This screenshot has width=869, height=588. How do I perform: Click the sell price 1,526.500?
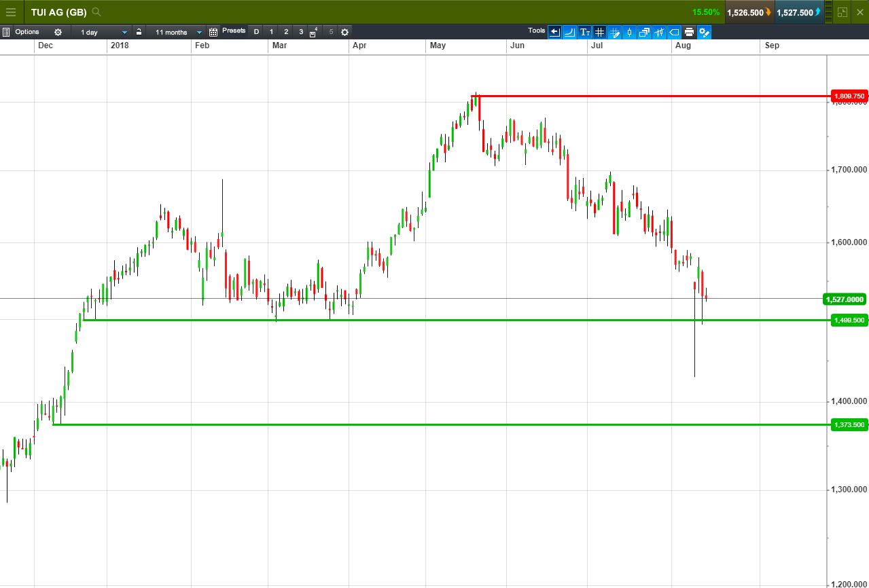pos(749,12)
